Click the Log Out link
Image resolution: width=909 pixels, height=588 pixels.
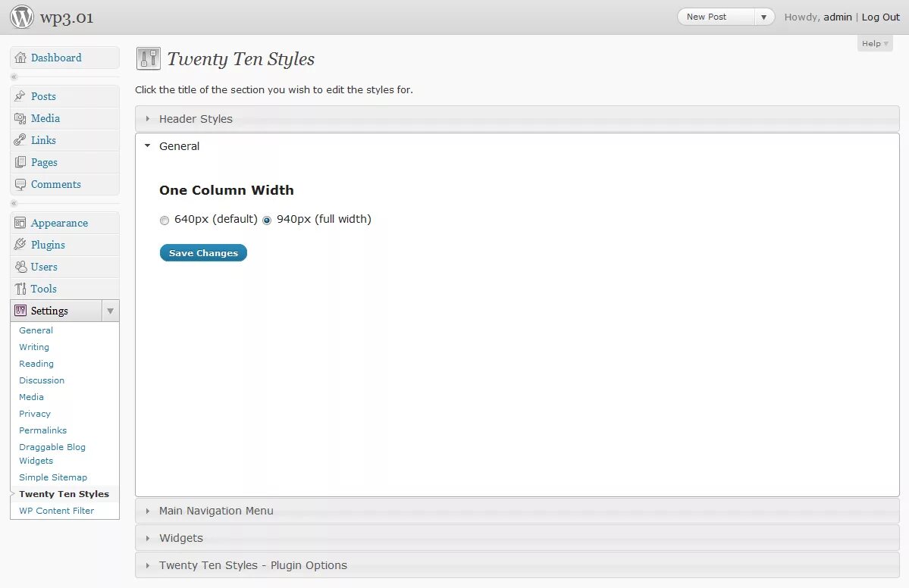click(x=881, y=17)
